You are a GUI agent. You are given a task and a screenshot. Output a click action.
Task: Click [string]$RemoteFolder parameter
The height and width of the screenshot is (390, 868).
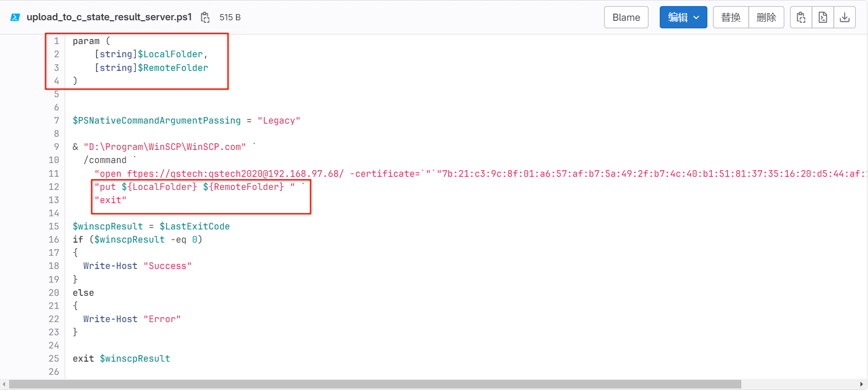click(x=151, y=68)
